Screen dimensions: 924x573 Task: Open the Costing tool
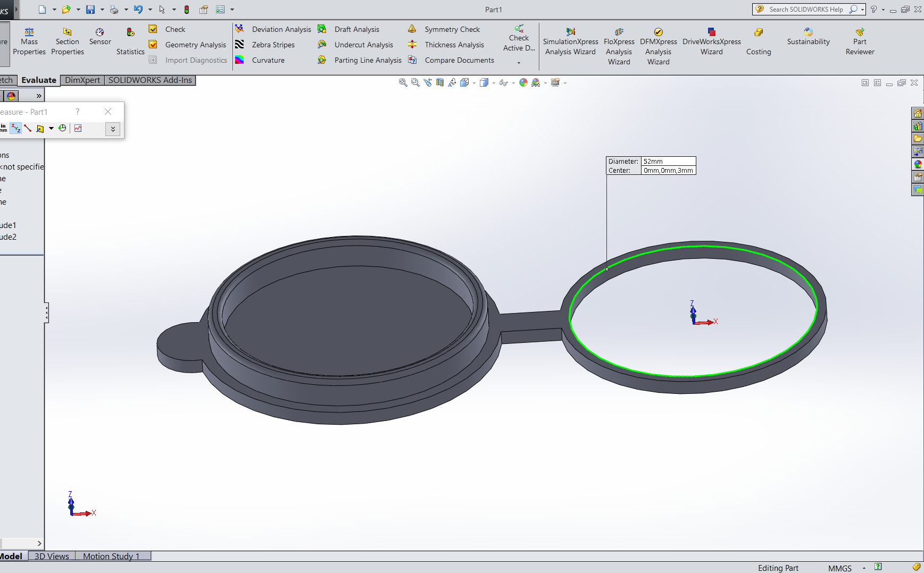click(x=759, y=41)
